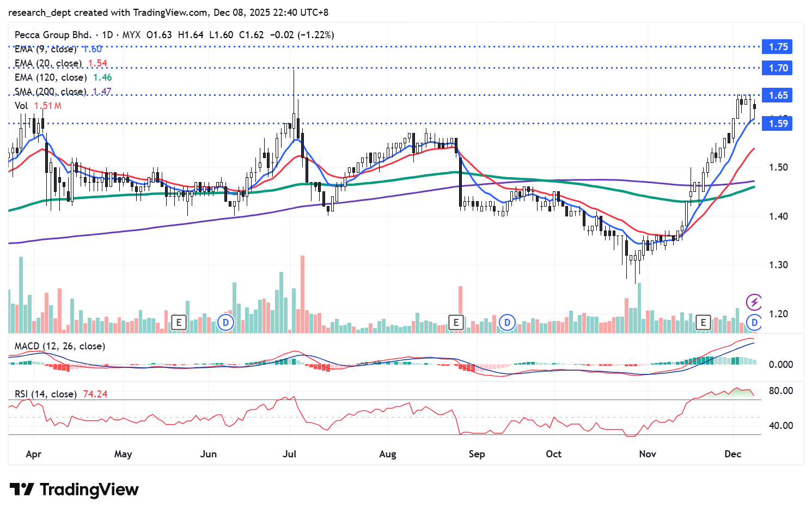The height and width of the screenshot is (514, 812).
Task: Select the 1.70 price level label
Action: pos(778,68)
